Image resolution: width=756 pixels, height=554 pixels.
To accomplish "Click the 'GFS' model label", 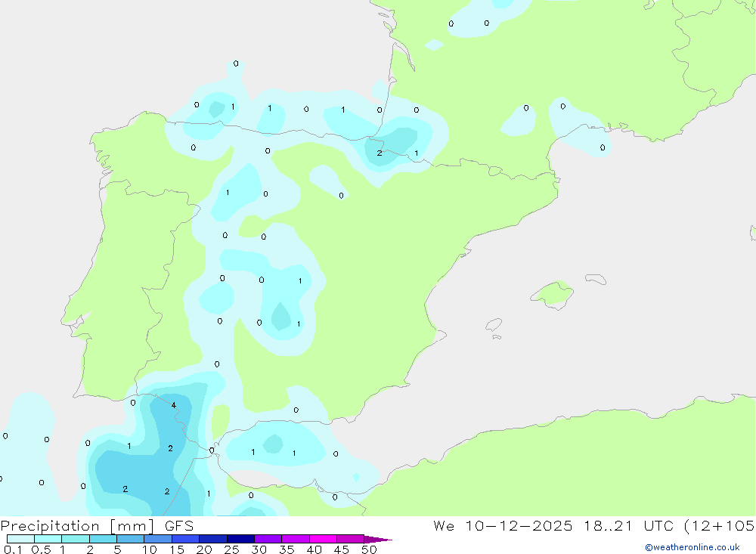I will click(x=179, y=525).
